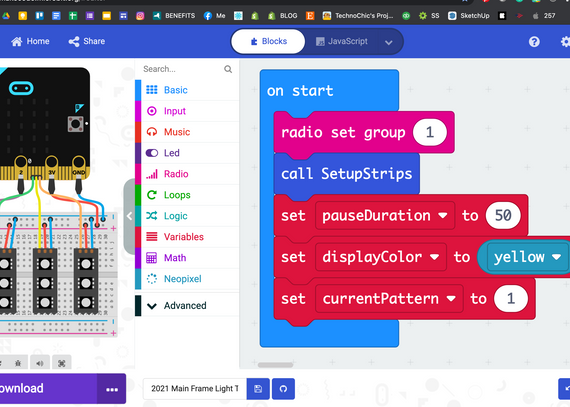Switch to the JavaScript editor tab
Viewport: 570px width, 407px height.
[342, 41]
